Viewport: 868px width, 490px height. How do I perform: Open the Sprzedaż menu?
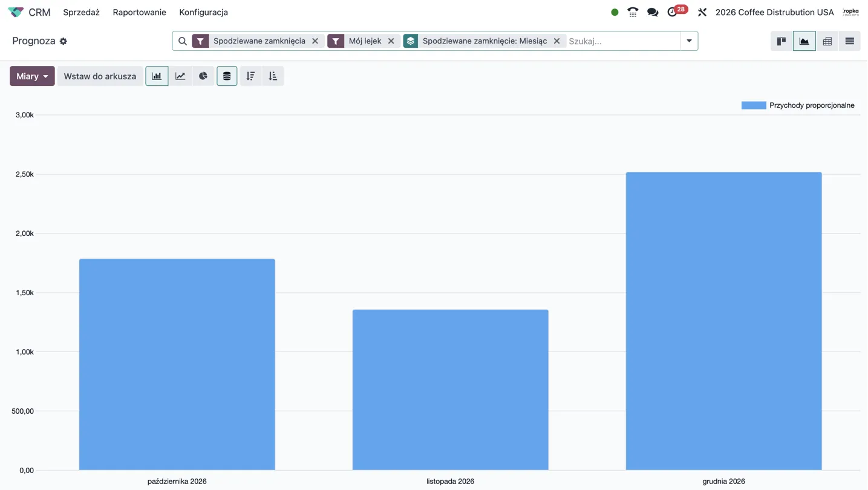81,12
